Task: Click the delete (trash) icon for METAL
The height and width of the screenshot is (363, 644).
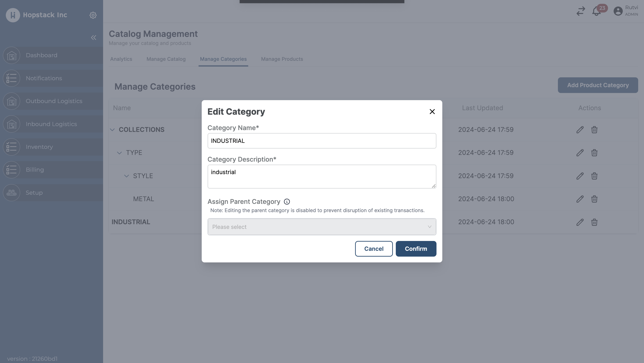Action: [594, 199]
